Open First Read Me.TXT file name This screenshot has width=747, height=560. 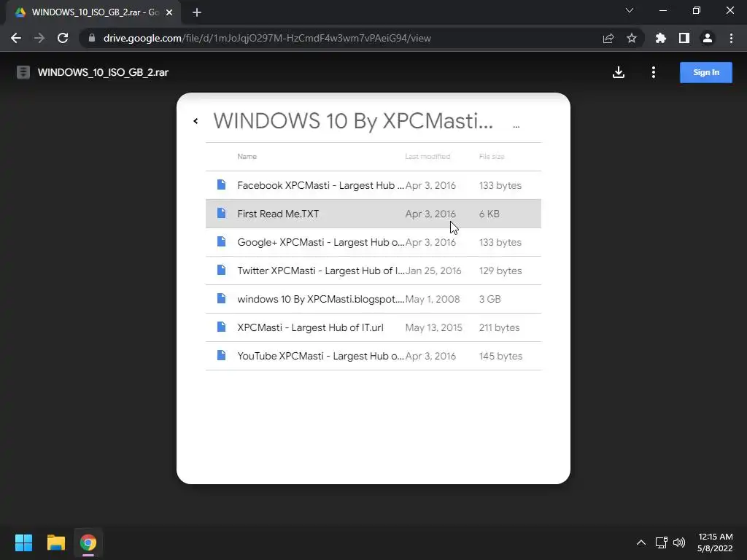pyautogui.click(x=278, y=214)
